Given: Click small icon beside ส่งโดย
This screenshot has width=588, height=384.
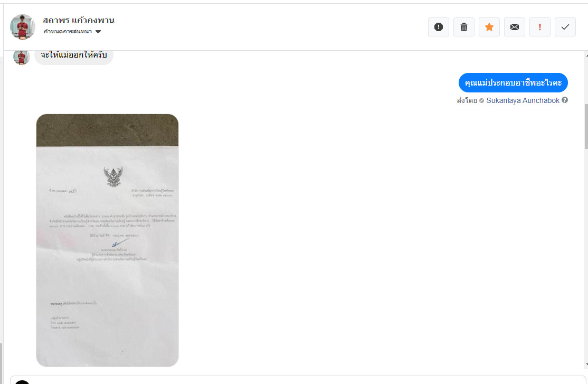Looking at the screenshot, I should 481,100.
